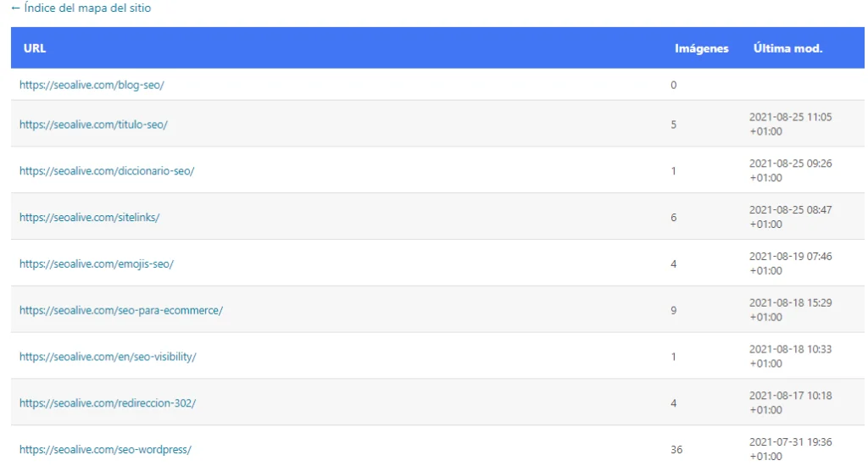This screenshot has height=466, width=868.
Task: Open the seo-para-ecommerce URL link
Action: 121,310
